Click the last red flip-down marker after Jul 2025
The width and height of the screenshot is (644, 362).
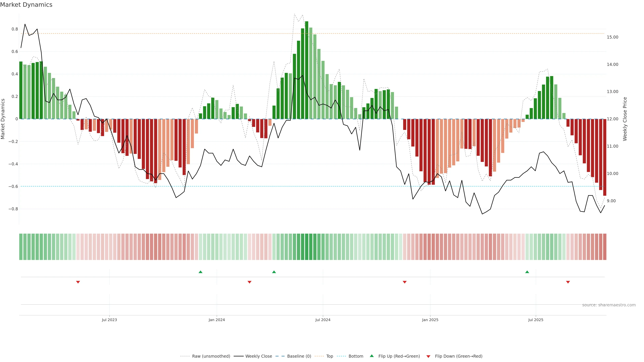point(568,282)
